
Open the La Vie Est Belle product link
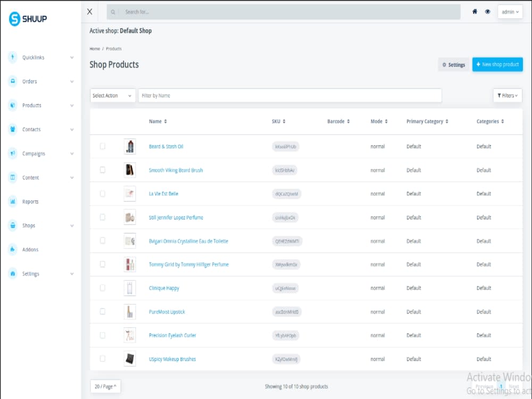tap(163, 194)
